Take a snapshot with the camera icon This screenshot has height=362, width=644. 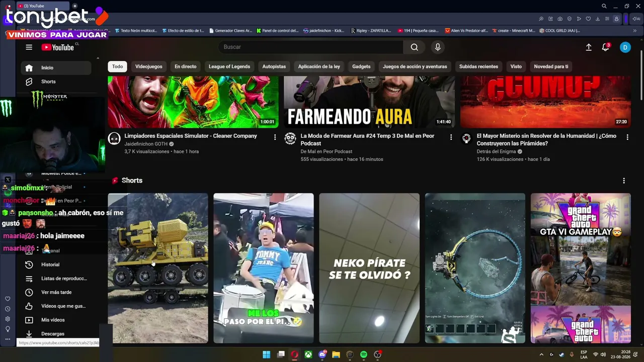point(560,19)
